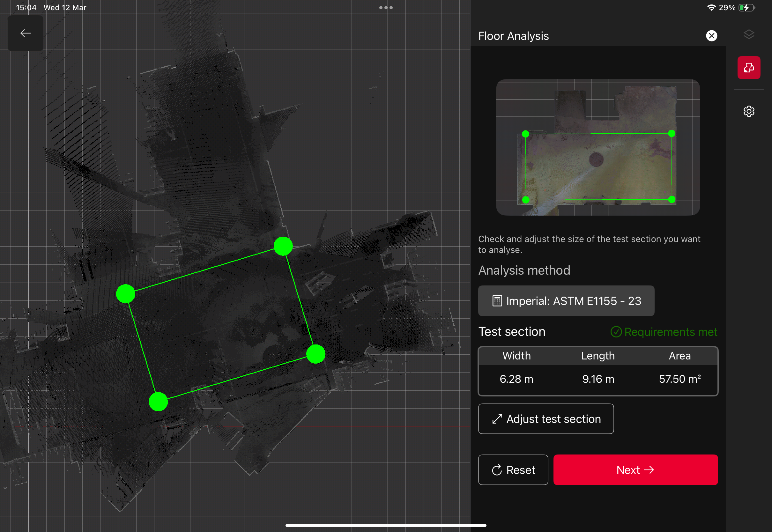
Task: Select right green corner handle of test section
Action: pos(316,354)
